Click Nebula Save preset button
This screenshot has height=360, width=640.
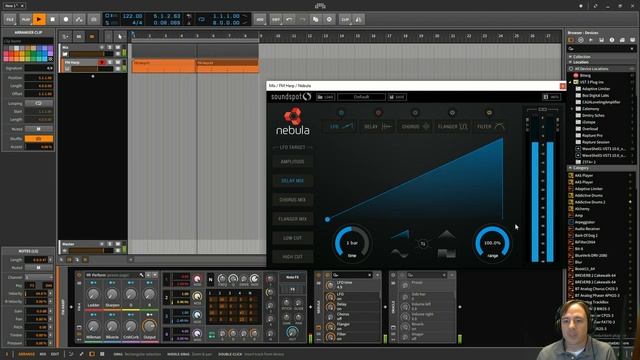click(x=397, y=97)
